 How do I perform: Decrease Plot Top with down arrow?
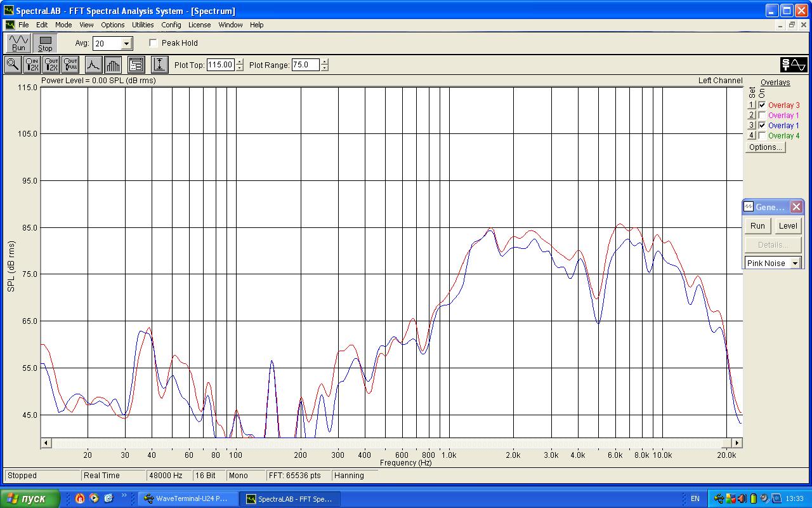(x=239, y=67)
